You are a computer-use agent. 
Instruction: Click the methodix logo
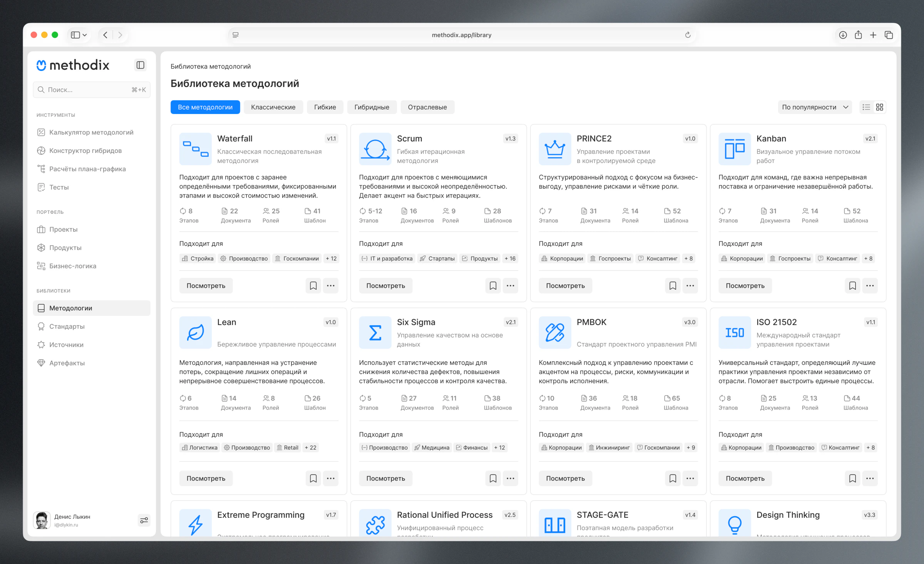pyautogui.click(x=73, y=65)
